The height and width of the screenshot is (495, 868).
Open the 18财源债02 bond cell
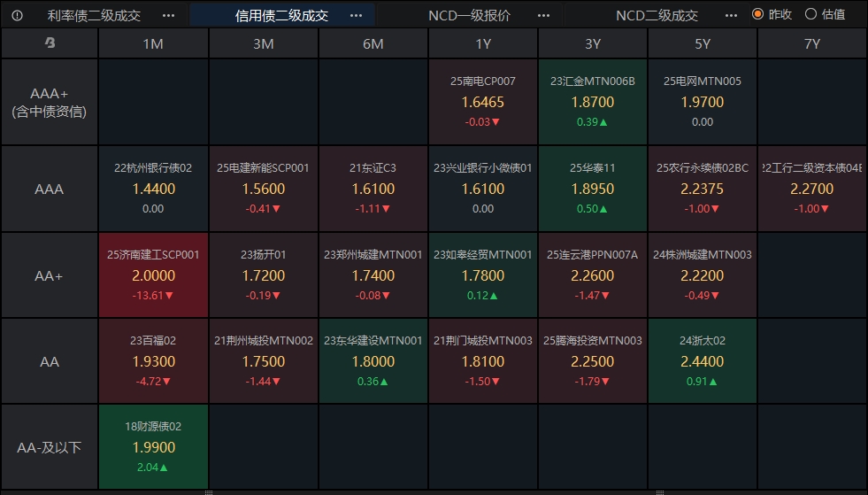[x=153, y=446]
